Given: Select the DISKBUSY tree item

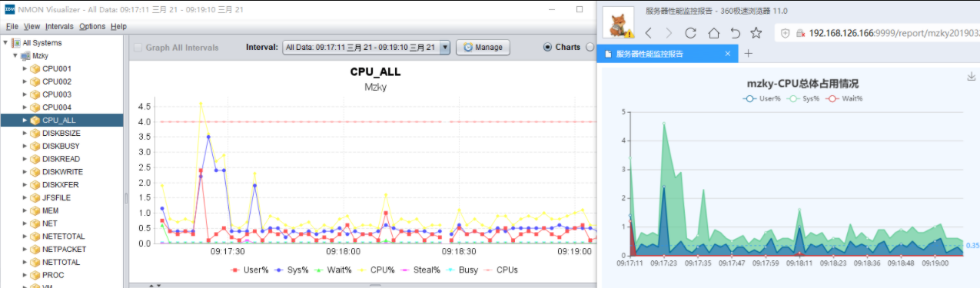Looking at the screenshot, I should click(x=61, y=146).
